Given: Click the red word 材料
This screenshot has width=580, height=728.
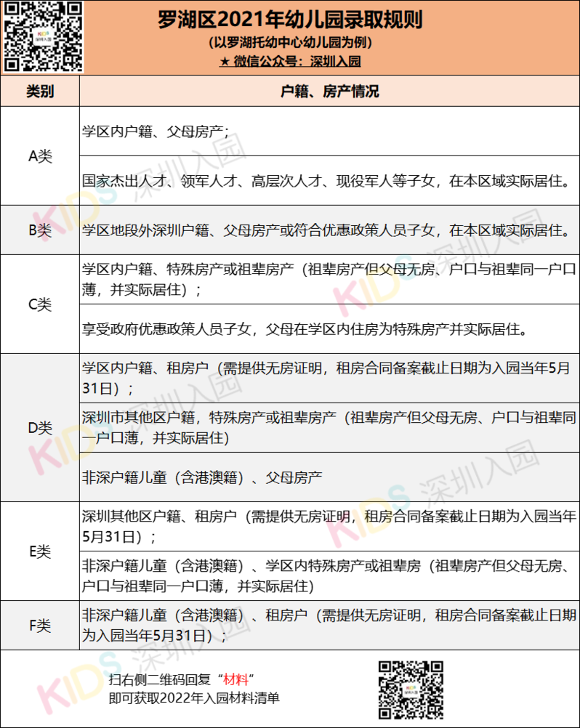Looking at the screenshot, I should pos(236,679).
